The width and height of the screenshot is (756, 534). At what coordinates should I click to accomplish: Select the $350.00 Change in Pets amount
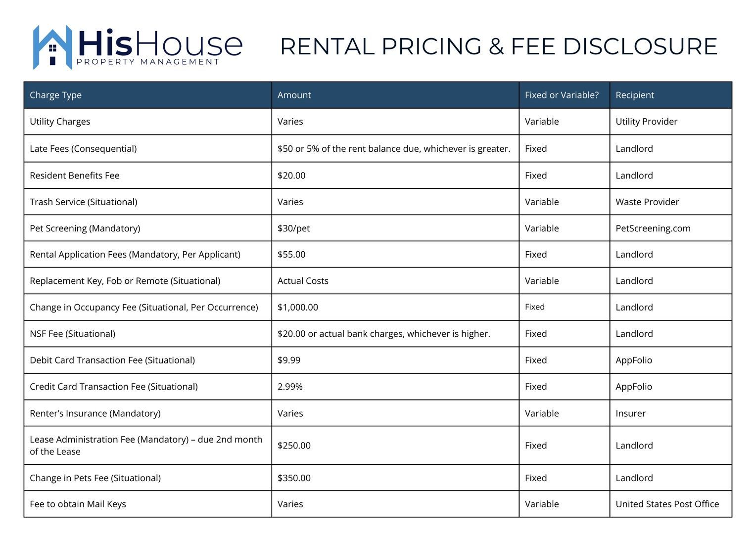(x=294, y=478)
